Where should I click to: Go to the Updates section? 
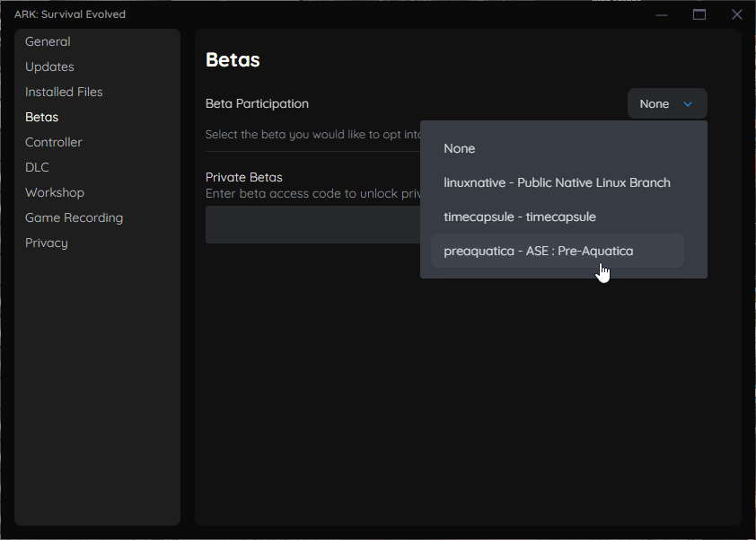(x=49, y=66)
